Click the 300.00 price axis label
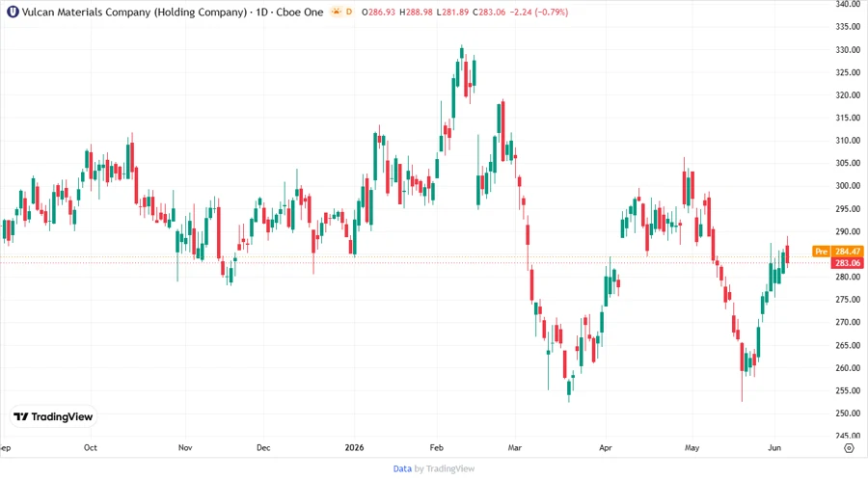 pos(848,186)
